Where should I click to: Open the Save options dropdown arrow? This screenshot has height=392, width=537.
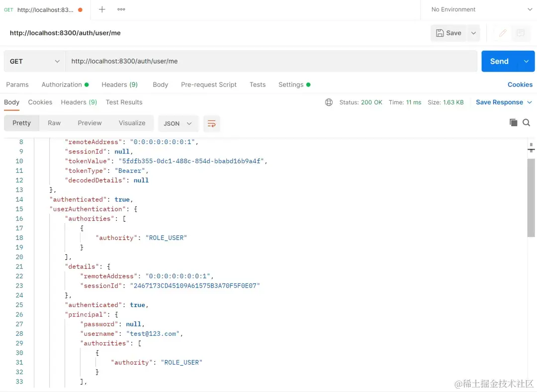point(473,33)
